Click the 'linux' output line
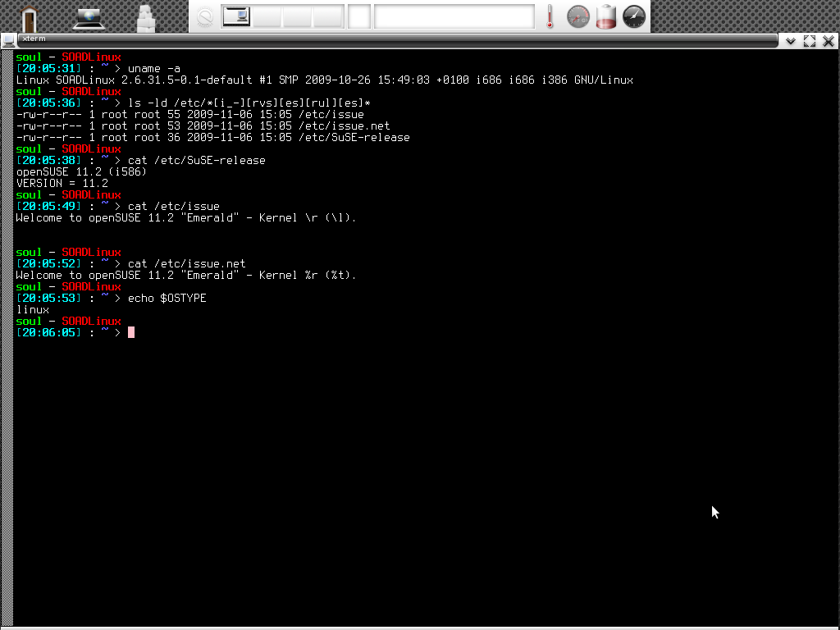840x630 pixels. (x=33, y=309)
